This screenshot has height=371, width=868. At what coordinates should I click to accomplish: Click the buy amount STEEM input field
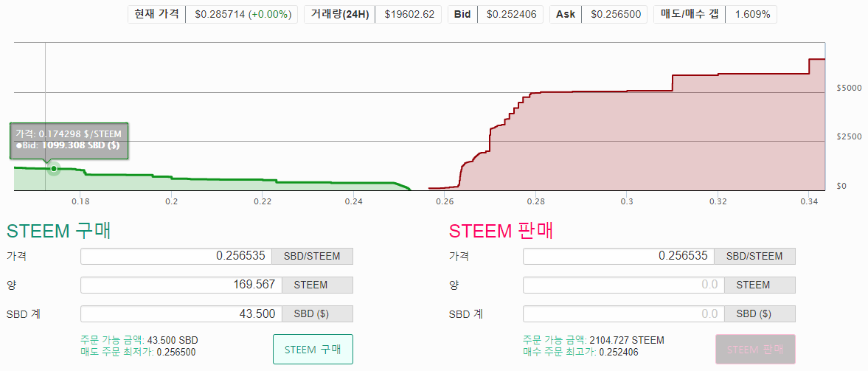[x=176, y=285]
